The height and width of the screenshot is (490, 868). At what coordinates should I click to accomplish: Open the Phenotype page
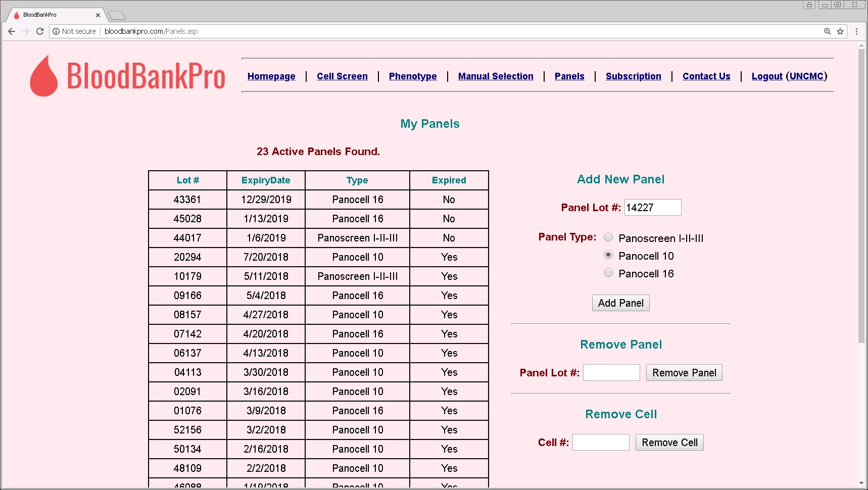(x=413, y=76)
